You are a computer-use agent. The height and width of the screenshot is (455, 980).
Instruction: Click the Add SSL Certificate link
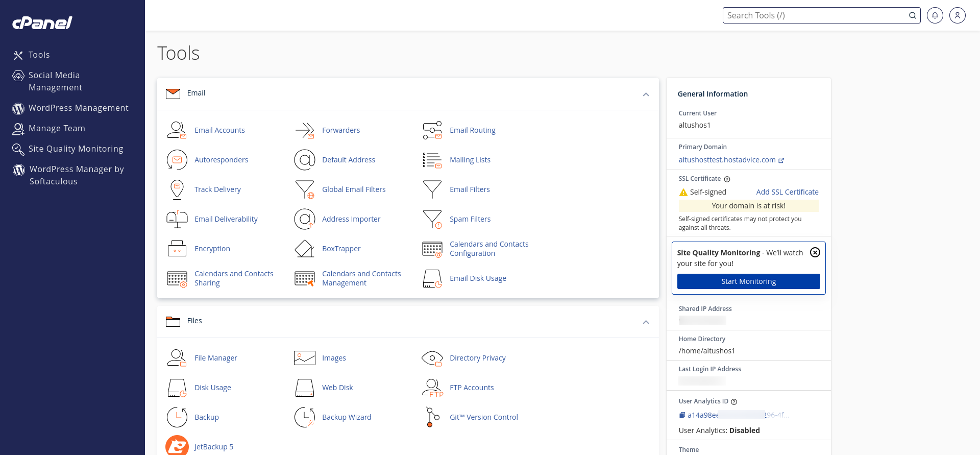tap(787, 192)
